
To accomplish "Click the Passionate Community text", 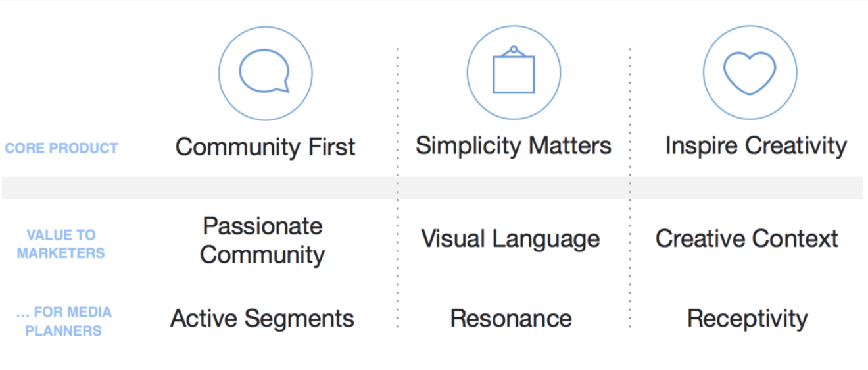I will (262, 240).
